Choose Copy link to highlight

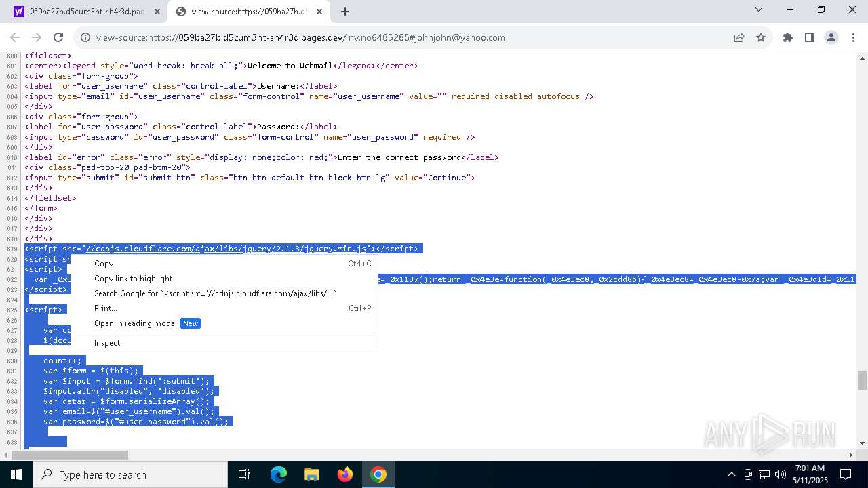(224, 279)
